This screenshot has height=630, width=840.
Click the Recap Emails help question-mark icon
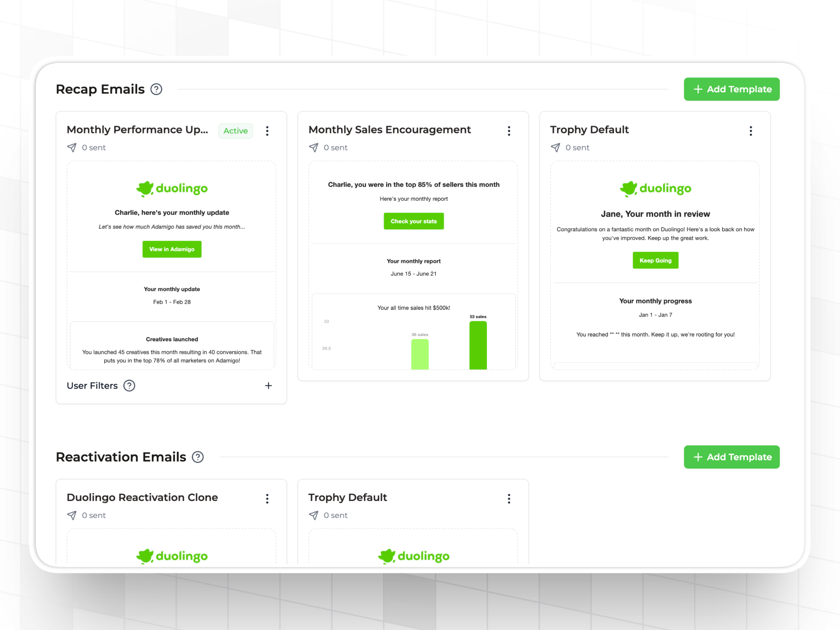pos(156,89)
